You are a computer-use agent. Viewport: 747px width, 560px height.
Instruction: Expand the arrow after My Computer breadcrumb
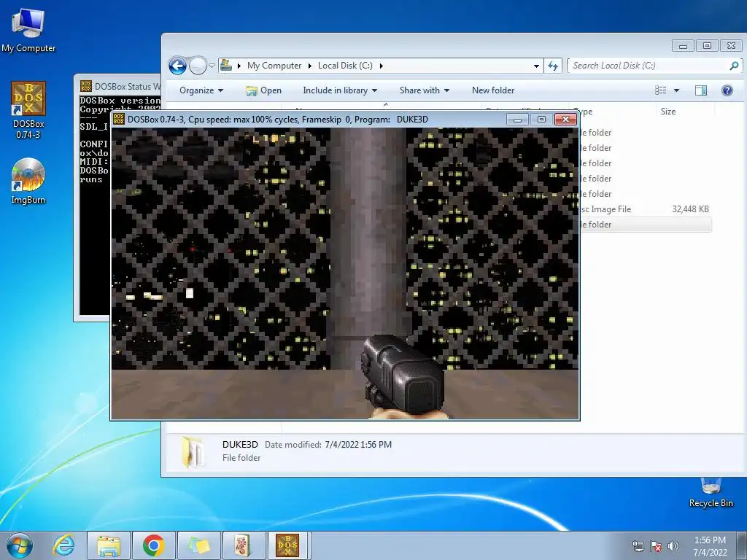309,66
